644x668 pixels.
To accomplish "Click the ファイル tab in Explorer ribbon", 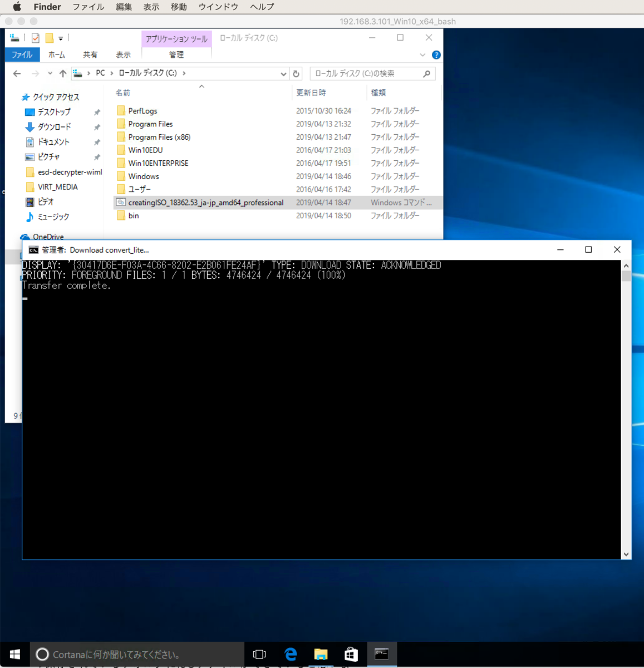I will (22, 55).
